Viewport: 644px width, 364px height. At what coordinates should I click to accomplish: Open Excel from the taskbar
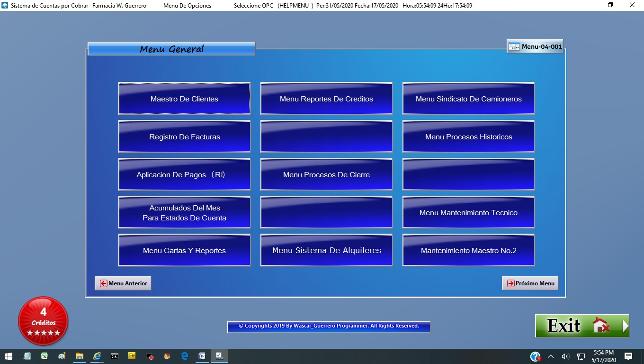pyautogui.click(x=44, y=356)
